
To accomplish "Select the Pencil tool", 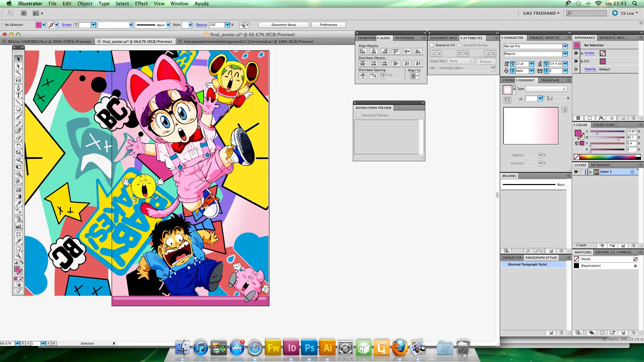I will tap(18, 123).
